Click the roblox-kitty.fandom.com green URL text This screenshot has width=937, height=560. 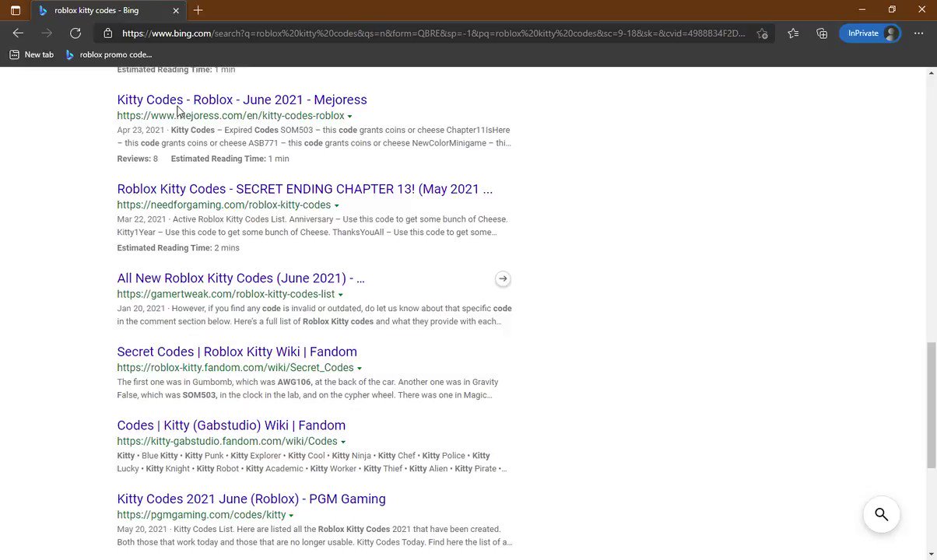click(x=235, y=368)
